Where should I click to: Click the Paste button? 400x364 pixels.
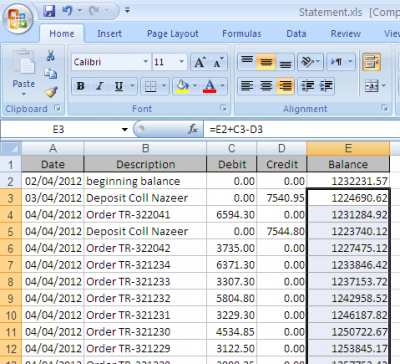pyautogui.click(x=24, y=73)
